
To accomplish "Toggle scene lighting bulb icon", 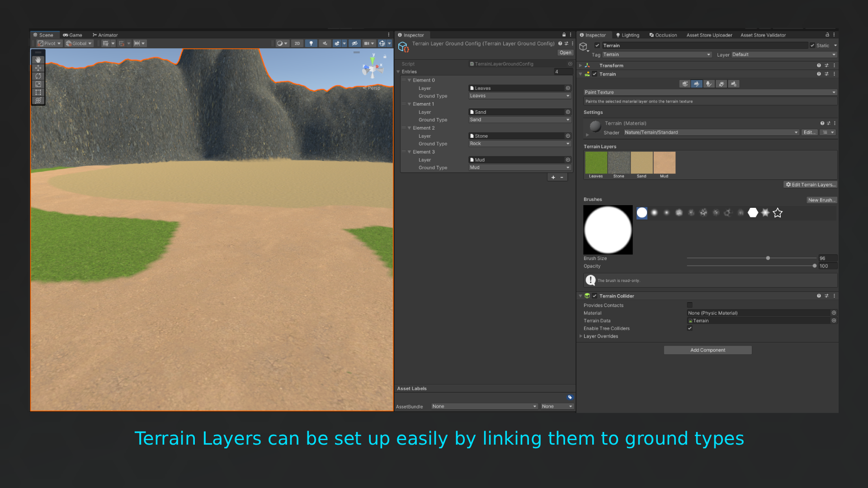I will point(311,43).
